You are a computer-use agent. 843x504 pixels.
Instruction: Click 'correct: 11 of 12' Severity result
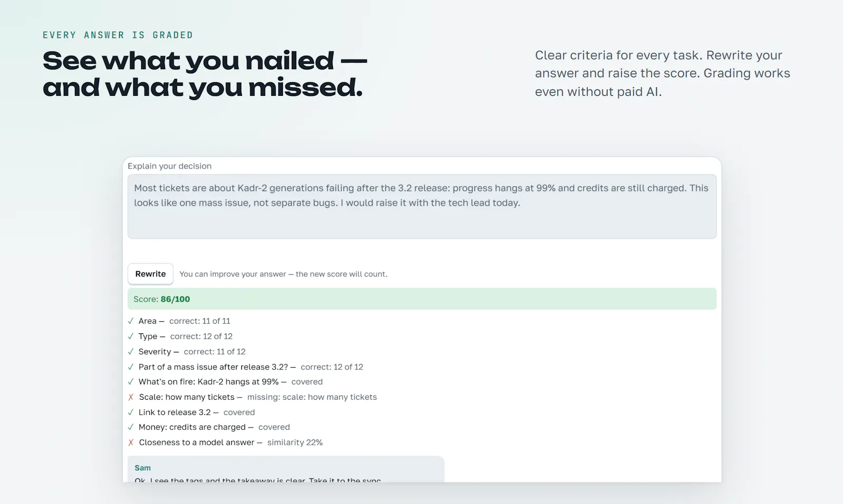coord(214,351)
